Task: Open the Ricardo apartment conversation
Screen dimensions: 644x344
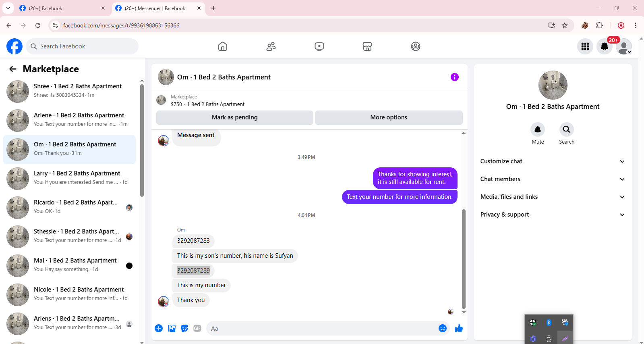Action: [x=69, y=208]
